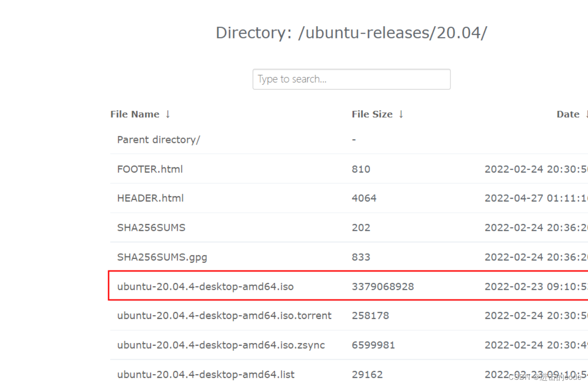The height and width of the screenshot is (385, 588).
Task: Select the file size 6599981
Action: coord(373,345)
